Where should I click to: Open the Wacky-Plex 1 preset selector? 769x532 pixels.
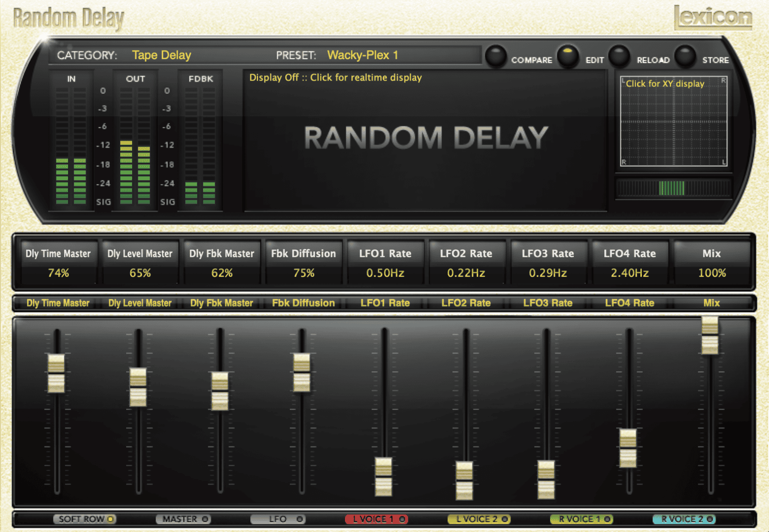362,55
